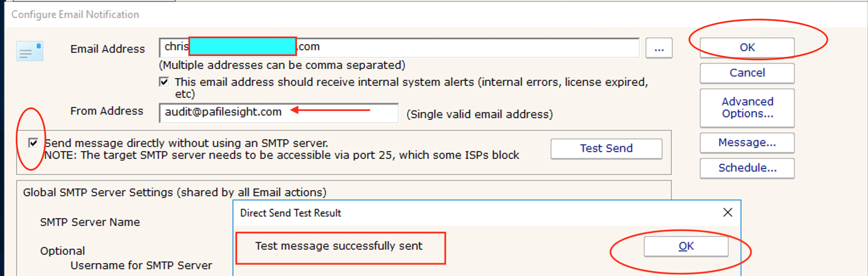Open the Message editor button

747,143
